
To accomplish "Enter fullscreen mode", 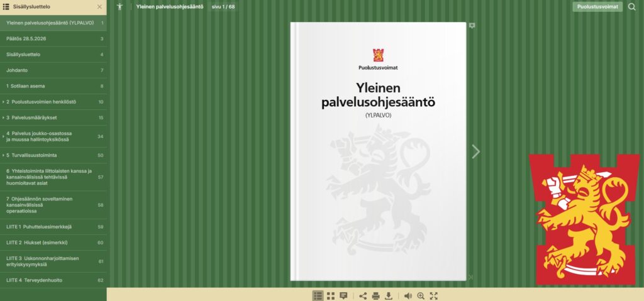I will 434,296.
